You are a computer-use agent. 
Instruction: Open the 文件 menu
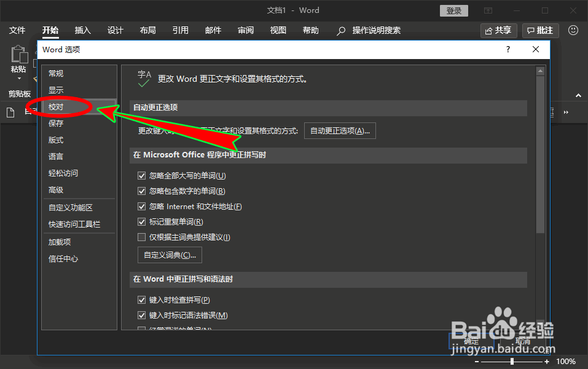pyautogui.click(x=17, y=30)
